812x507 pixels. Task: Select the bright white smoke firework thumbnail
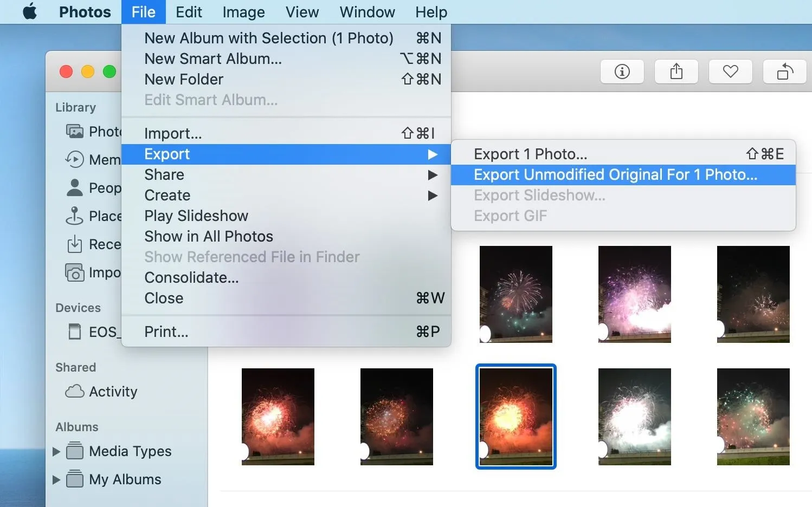click(x=635, y=417)
